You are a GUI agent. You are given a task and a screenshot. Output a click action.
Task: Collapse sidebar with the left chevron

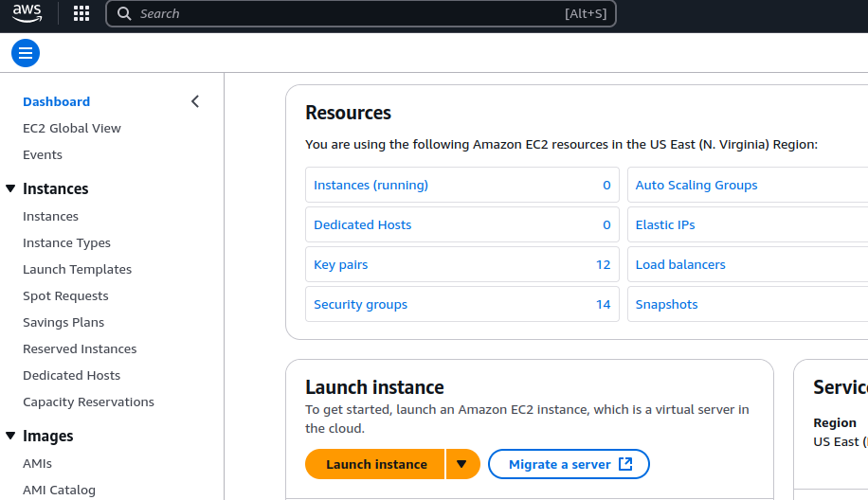(195, 101)
